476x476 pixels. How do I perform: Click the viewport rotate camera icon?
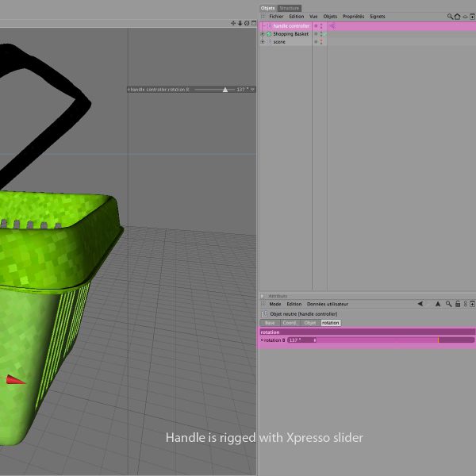coord(246,23)
